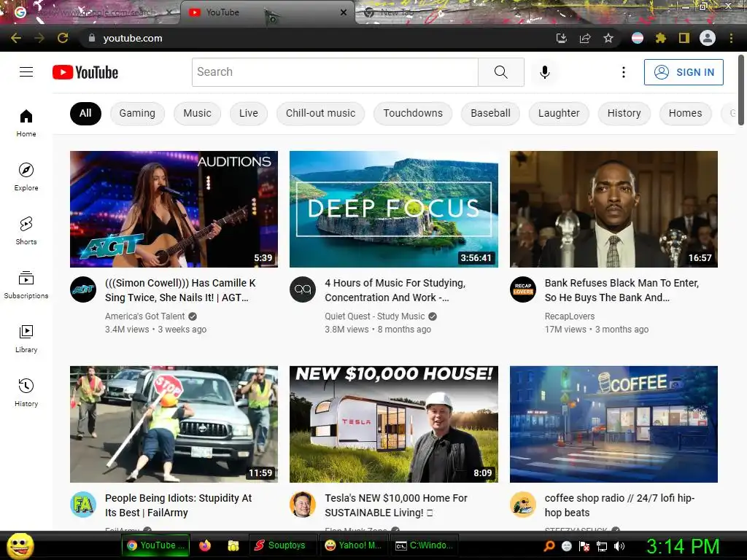Click the YouTube logo

click(85, 72)
